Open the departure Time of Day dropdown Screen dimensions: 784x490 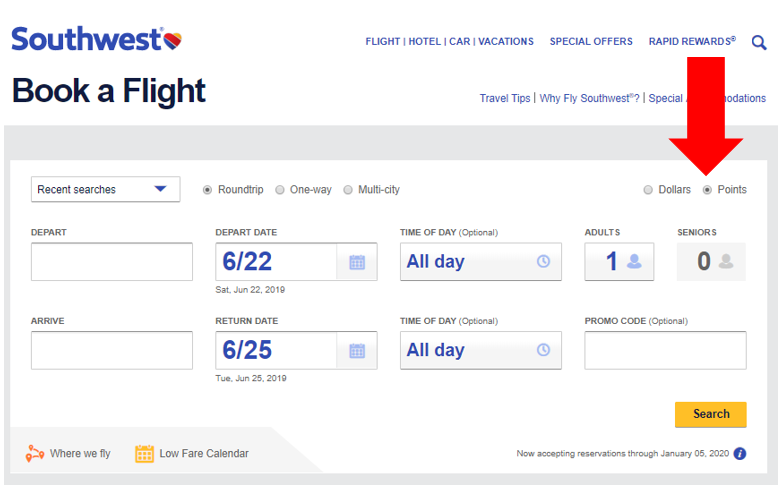pos(480,262)
